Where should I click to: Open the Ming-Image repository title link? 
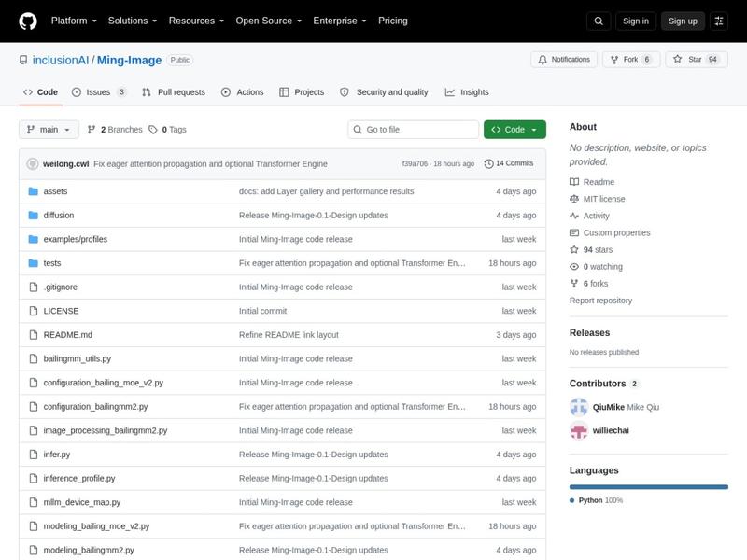pyautogui.click(x=129, y=60)
